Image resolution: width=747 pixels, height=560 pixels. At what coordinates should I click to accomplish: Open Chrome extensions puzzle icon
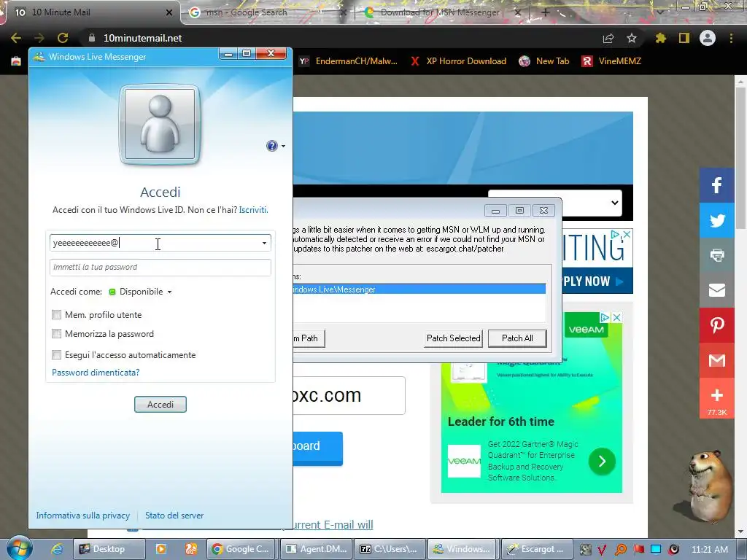tap(660, 38)
